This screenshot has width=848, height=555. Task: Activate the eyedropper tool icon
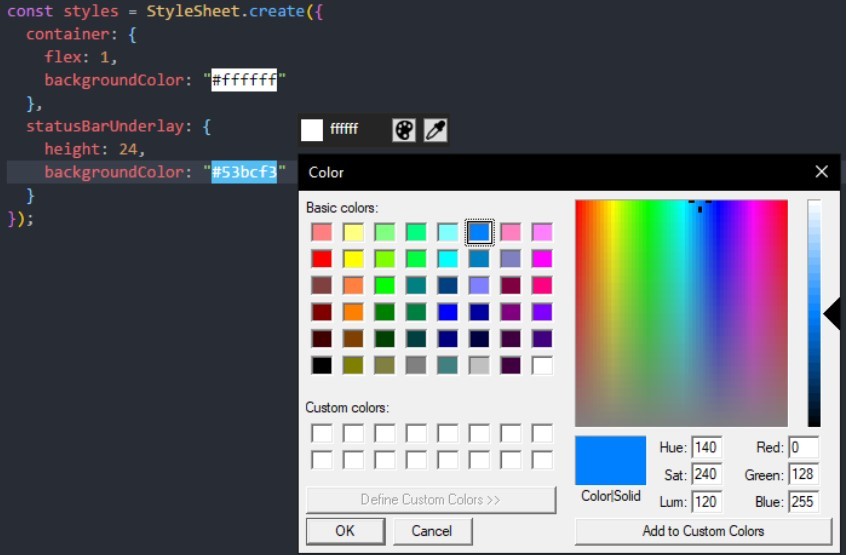click(435, 130)
